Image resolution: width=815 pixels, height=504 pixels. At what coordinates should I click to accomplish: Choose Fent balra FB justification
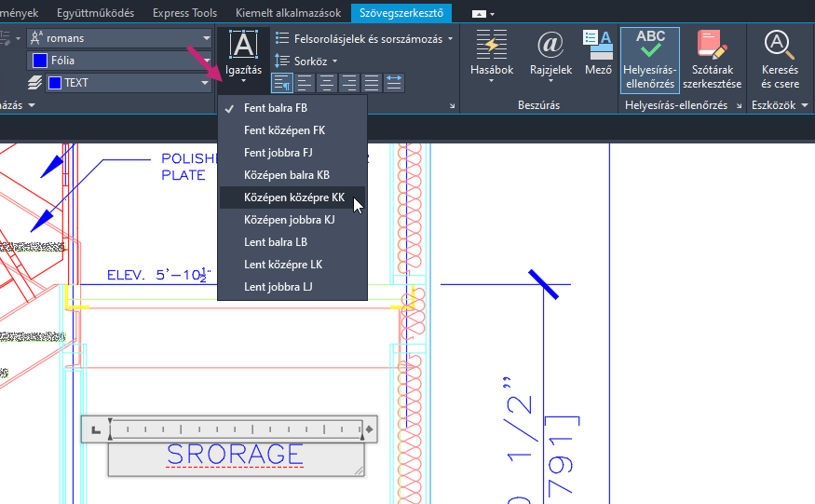click(292, 108)
